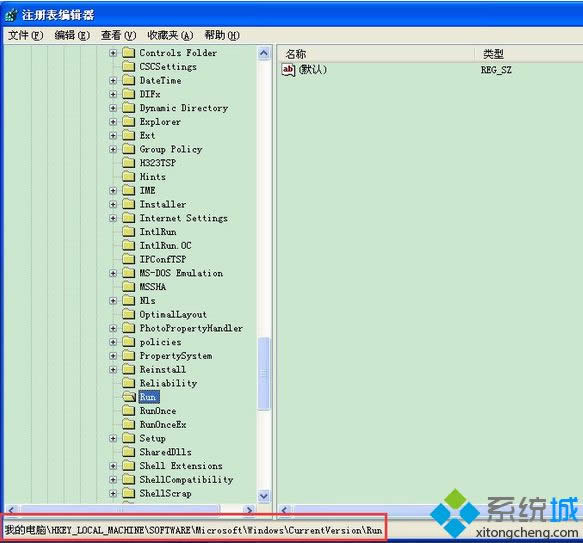
Task: Expand the Internet Settings key
Action: (x=113, y=218)
